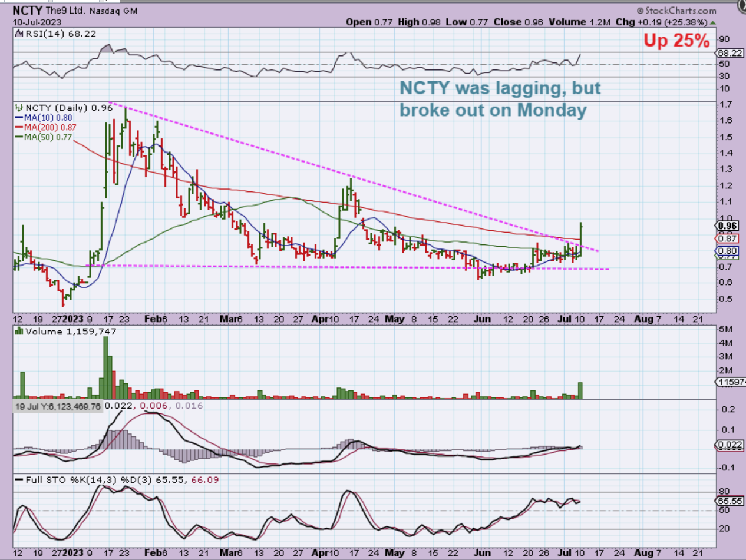Click the icon before Full STO legend
This screenshot has width=746, height=560.
pos(18,481)
